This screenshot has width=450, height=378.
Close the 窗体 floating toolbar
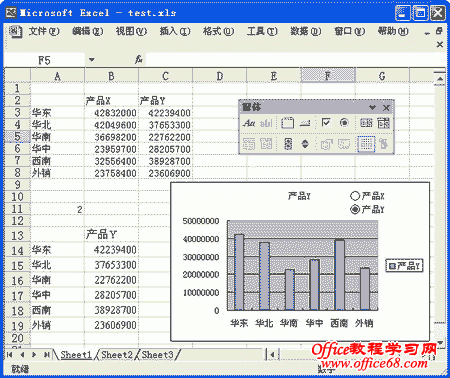click(x=386, y=108)
